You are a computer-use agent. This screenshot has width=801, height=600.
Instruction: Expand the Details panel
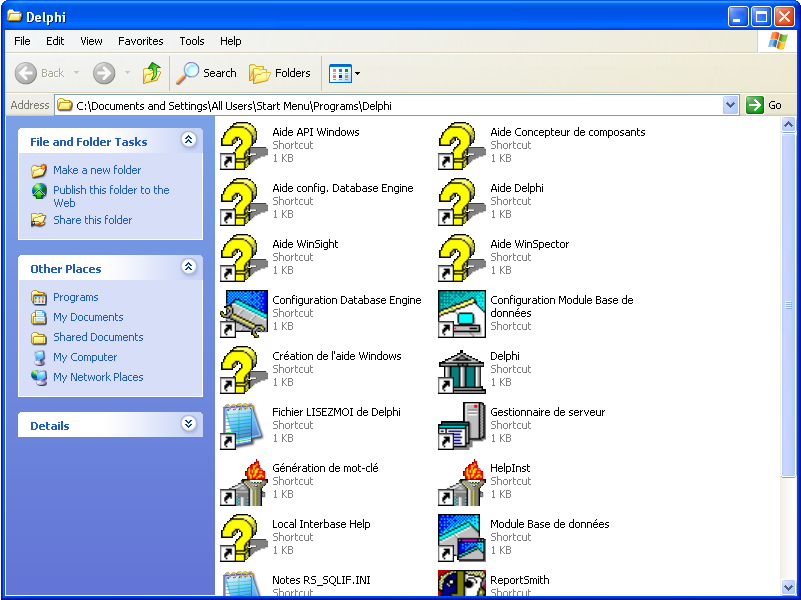pos(188,425)
